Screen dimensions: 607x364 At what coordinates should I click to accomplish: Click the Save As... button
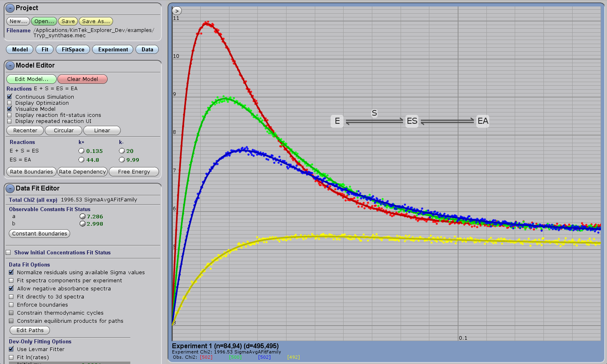[x=96, y=21]
